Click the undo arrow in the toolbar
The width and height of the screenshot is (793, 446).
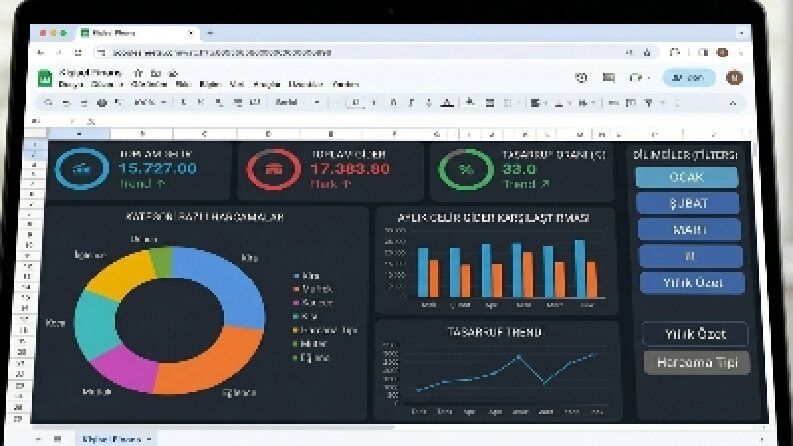coord(66,103)
